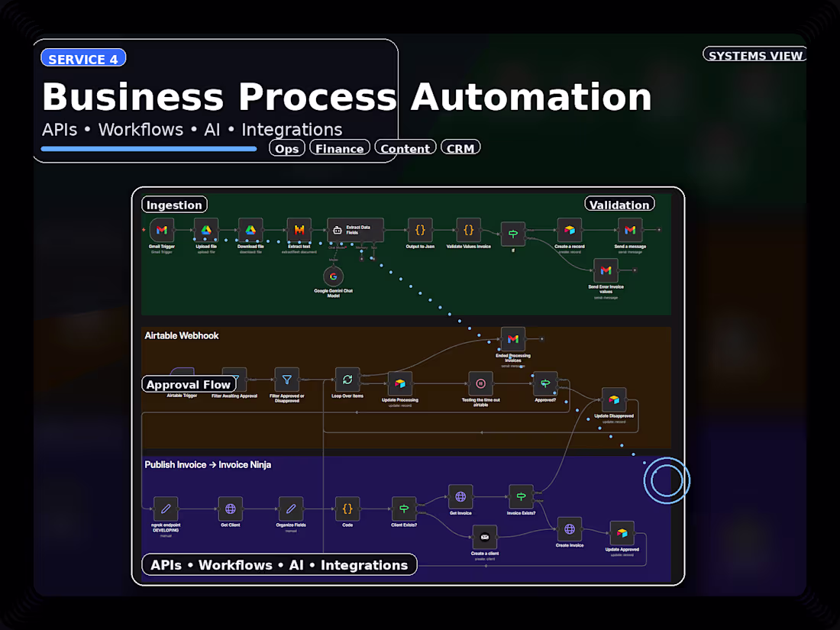Open the Validate Values Invoice node
This screenshot has height=630, width=840.
469,230
